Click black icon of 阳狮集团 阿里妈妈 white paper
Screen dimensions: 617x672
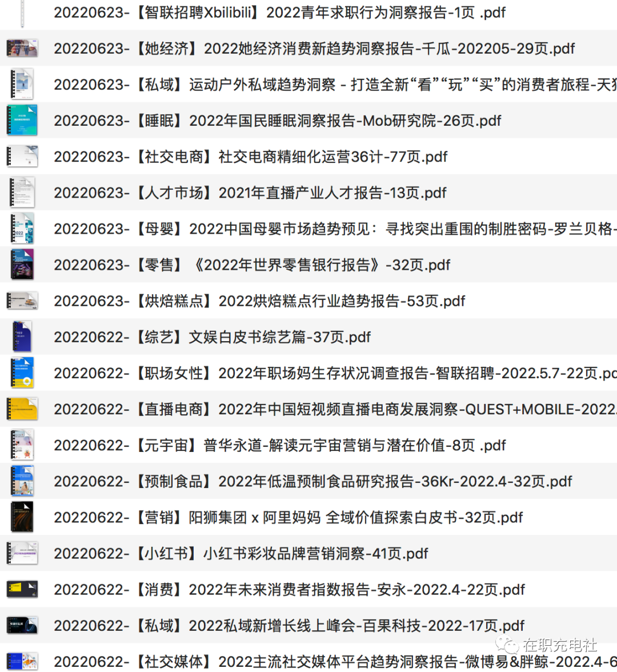[x=22, y=517]
